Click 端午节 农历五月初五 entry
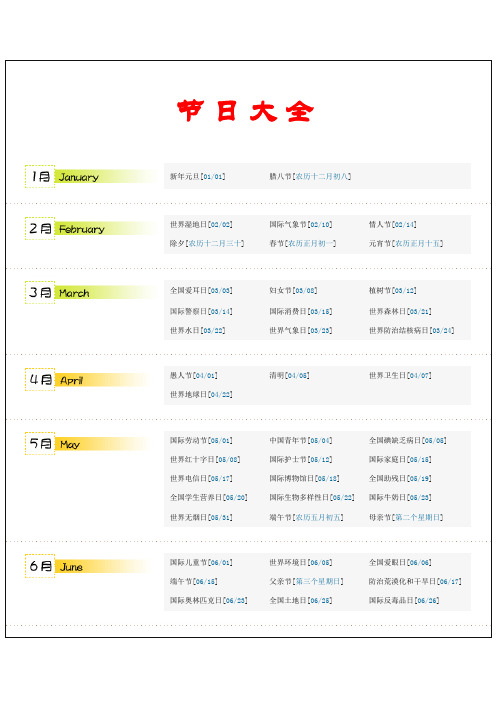 pyautogui.click(x=307, y=518)
